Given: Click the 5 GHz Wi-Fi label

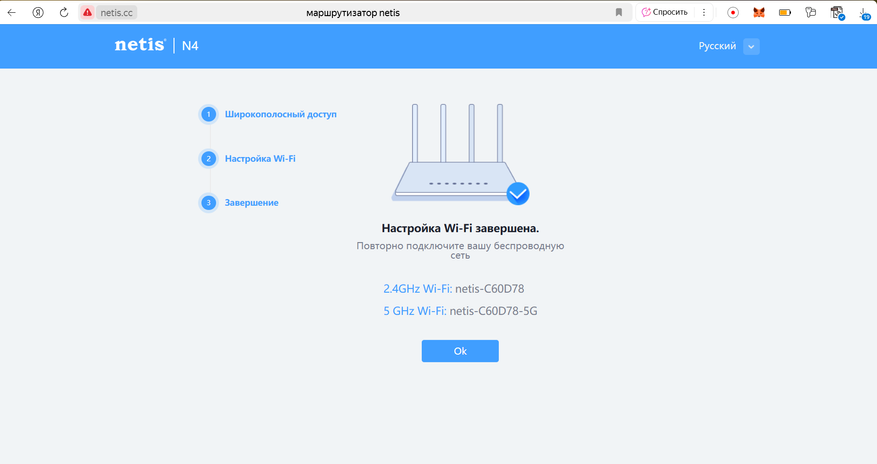Looking at the screenshot, I should point(414,311).
